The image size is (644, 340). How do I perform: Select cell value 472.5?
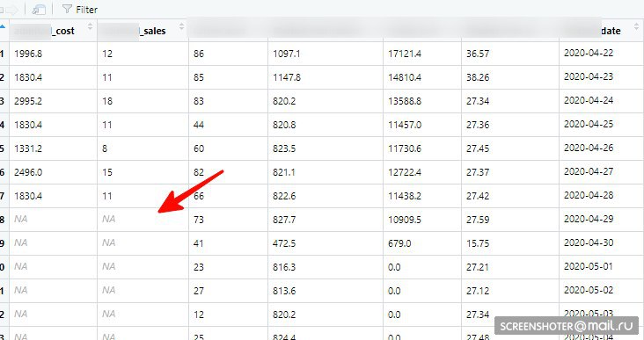click(284, 244)
